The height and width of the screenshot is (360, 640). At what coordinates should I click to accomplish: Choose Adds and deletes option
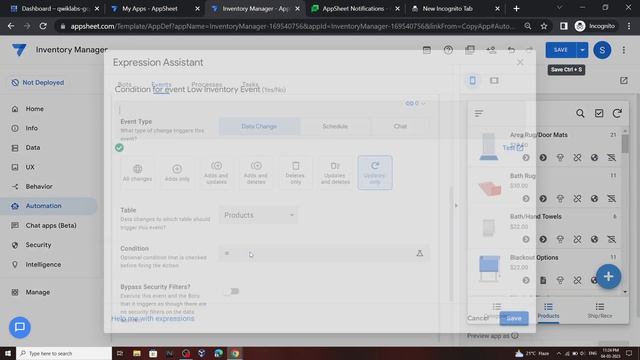click(256, 172)
